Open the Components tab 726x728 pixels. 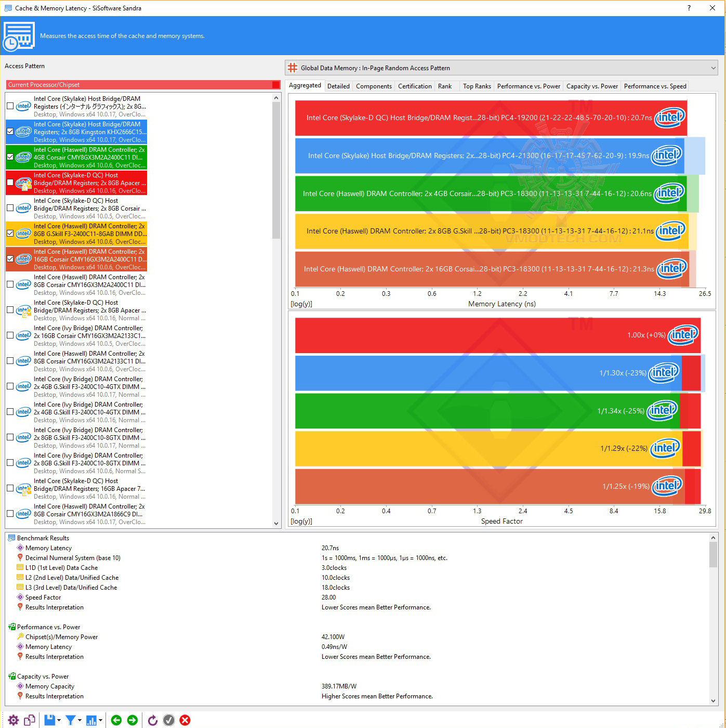(374, 86)
